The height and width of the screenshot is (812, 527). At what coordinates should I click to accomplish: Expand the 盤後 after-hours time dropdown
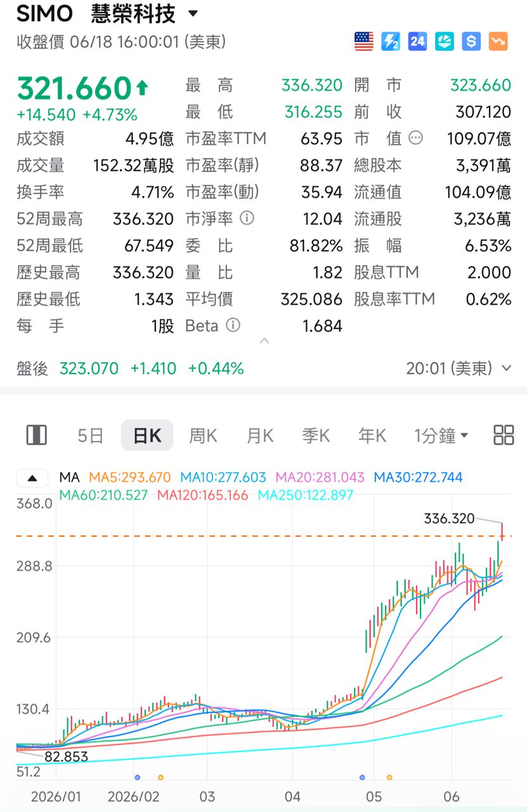(x=506, y=368)
